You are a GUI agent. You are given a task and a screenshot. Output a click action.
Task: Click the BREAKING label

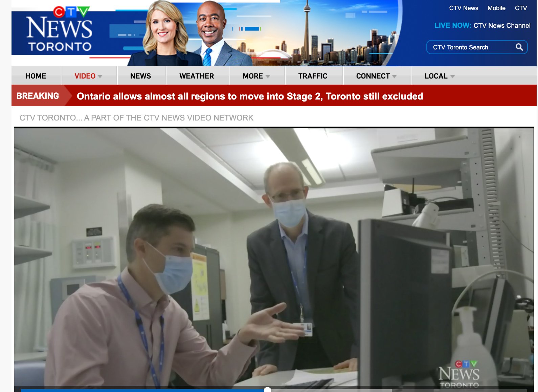point(38,96)
